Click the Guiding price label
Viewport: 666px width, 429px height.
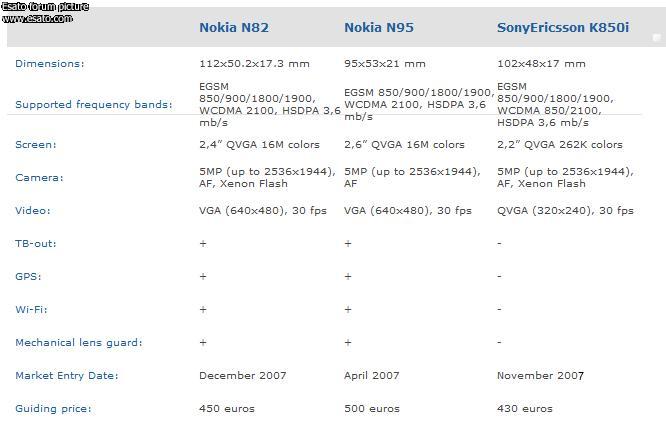(x=53, y=409)
